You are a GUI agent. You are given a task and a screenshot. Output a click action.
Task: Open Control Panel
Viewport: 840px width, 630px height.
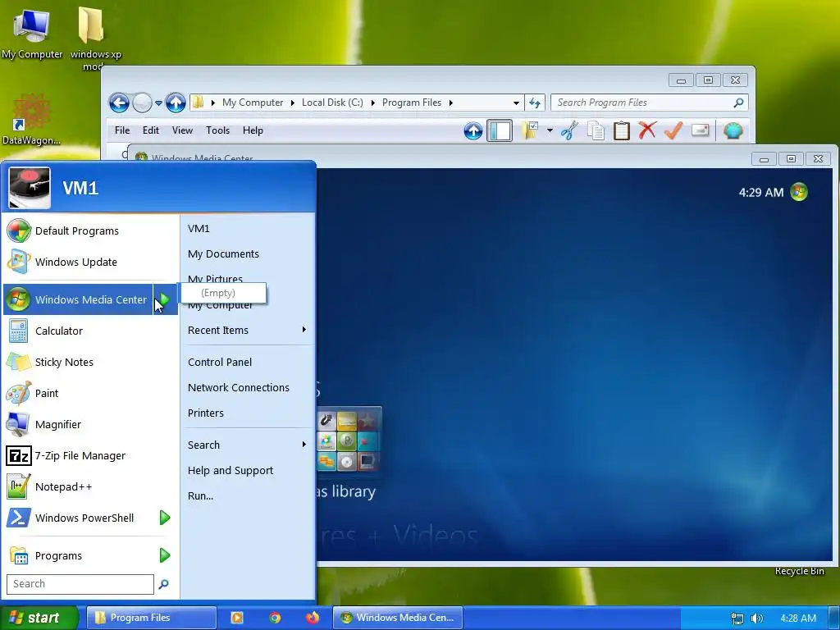pyautogui.click(x=220, y=362)
